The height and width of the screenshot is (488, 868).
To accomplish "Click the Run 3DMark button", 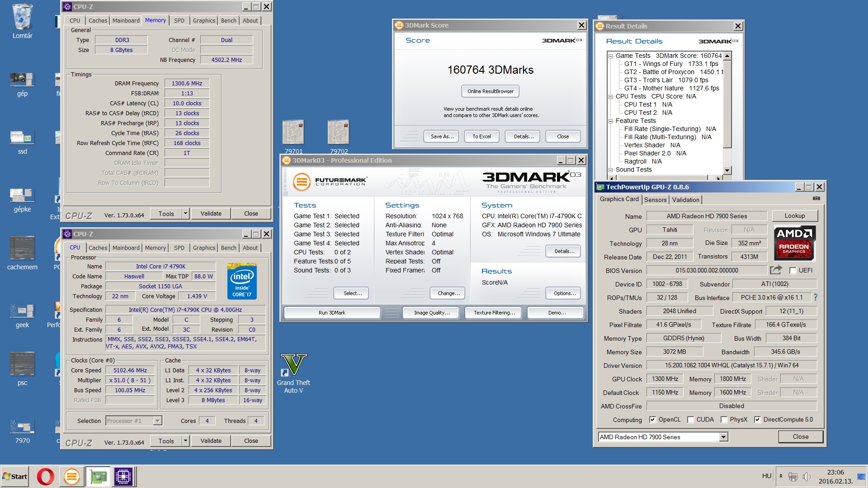I will coord(332,313).
